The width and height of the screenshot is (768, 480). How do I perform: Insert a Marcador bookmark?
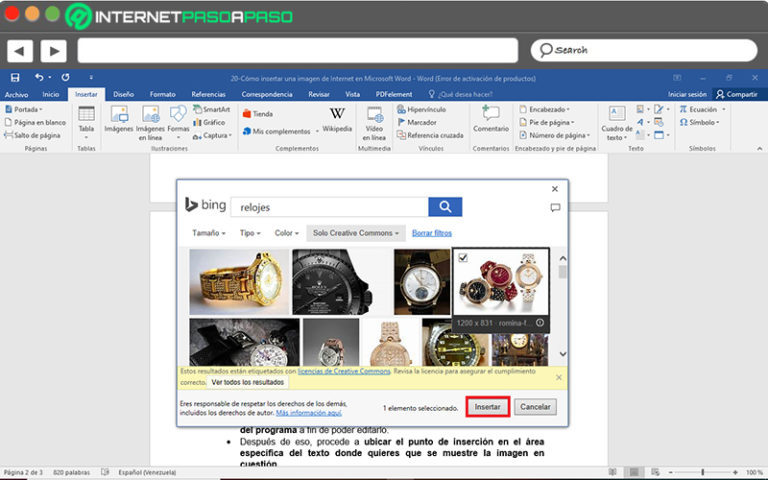point(417,122)
